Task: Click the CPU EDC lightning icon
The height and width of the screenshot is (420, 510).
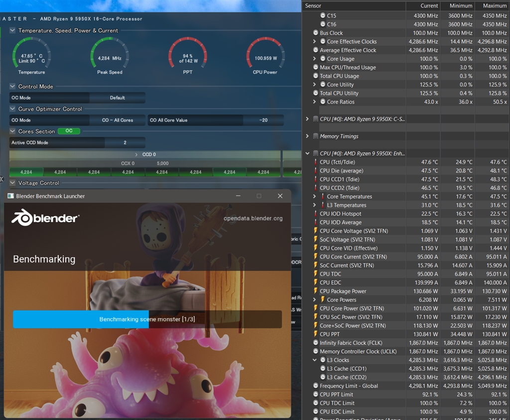Action: 315,283
